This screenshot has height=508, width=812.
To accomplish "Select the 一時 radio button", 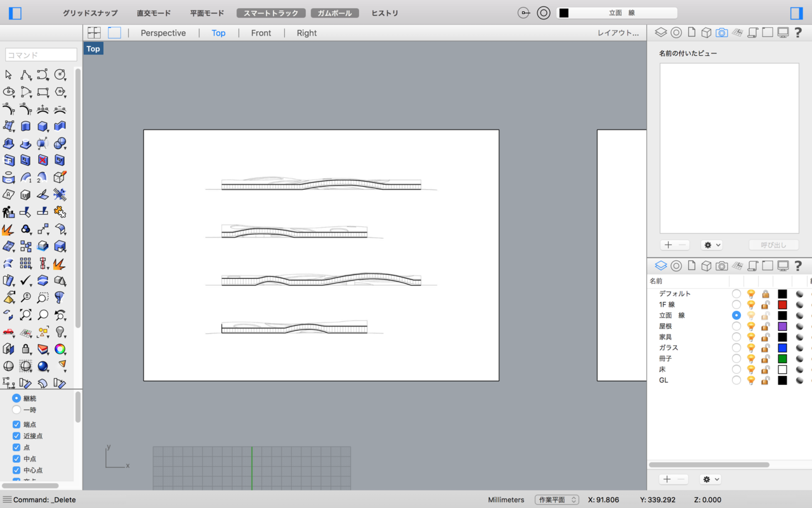I will [x=16, y=410].
